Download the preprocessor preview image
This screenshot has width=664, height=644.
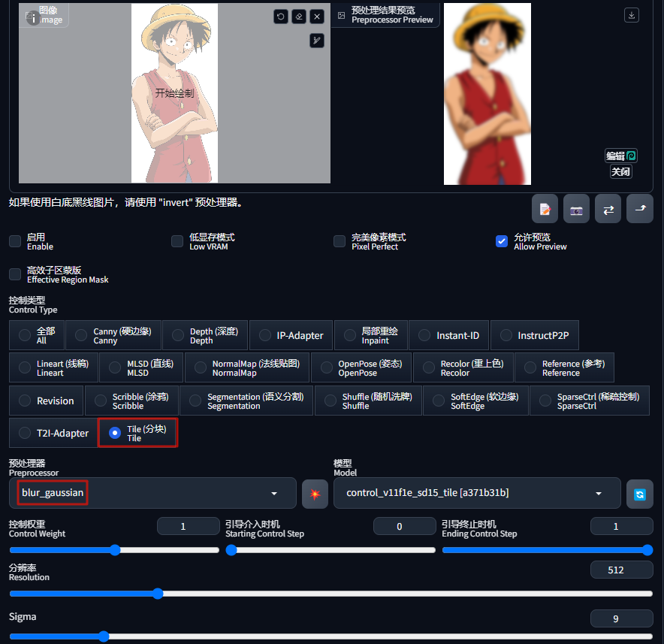[x=632, y=15]
